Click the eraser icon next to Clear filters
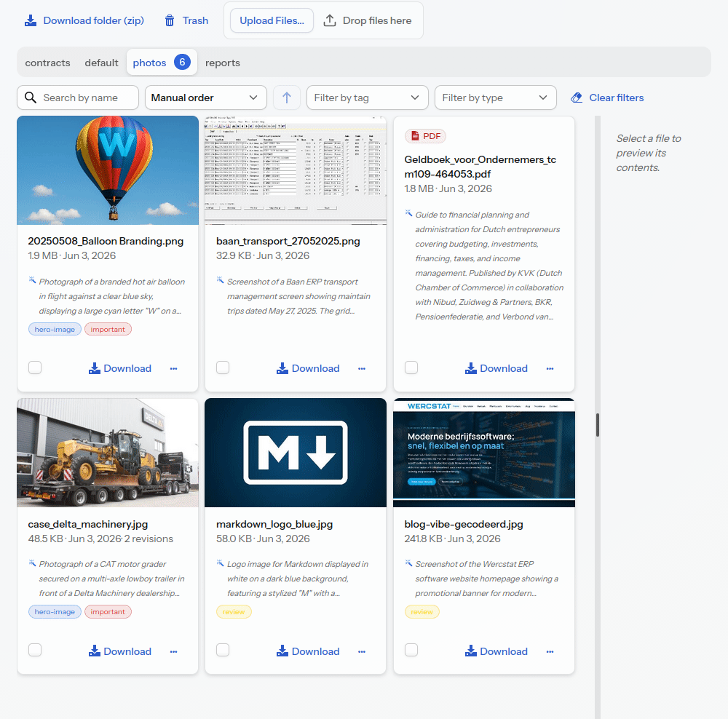 577,98
